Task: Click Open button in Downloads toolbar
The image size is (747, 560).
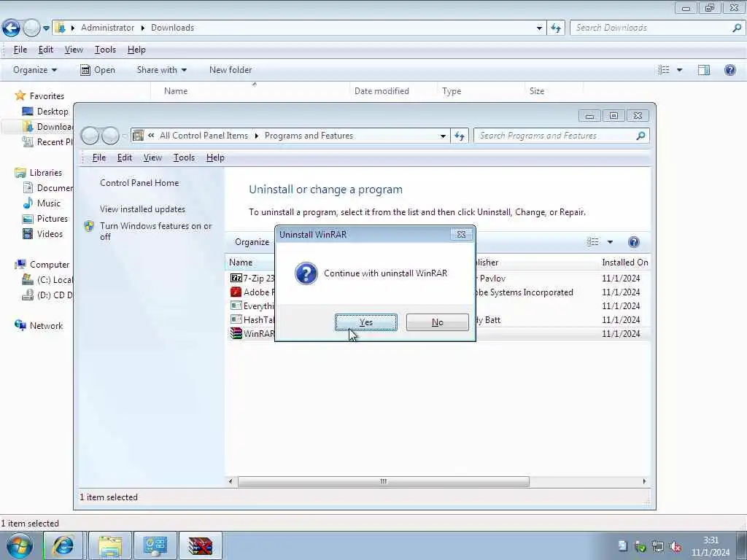Action: click(x=98, y=70)
